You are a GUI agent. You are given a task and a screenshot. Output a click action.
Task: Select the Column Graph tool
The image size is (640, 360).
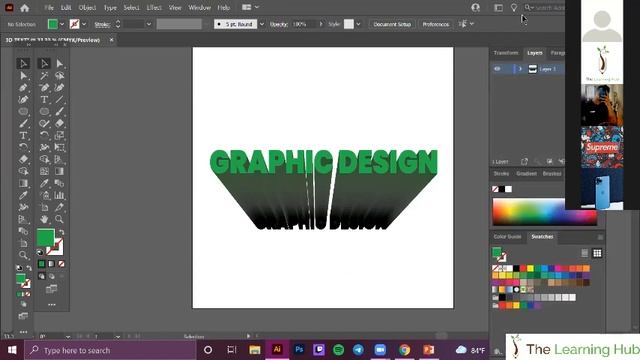coord(60,195)
